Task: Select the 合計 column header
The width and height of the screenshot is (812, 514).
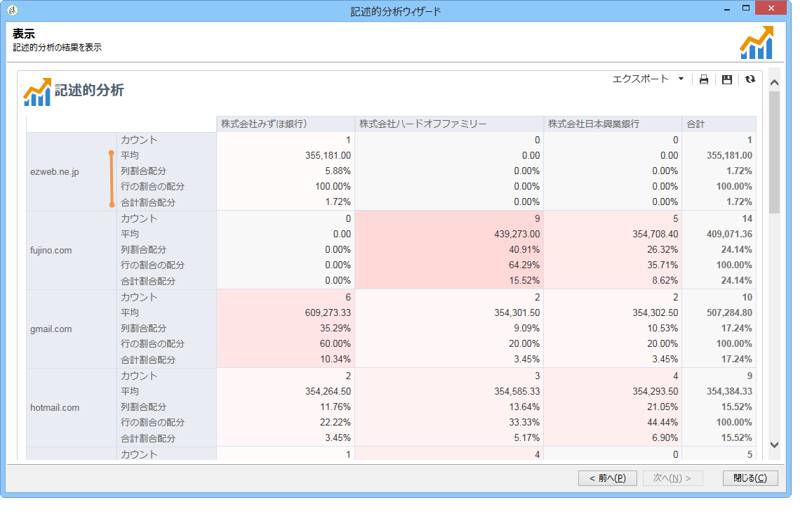Action: 719,124
